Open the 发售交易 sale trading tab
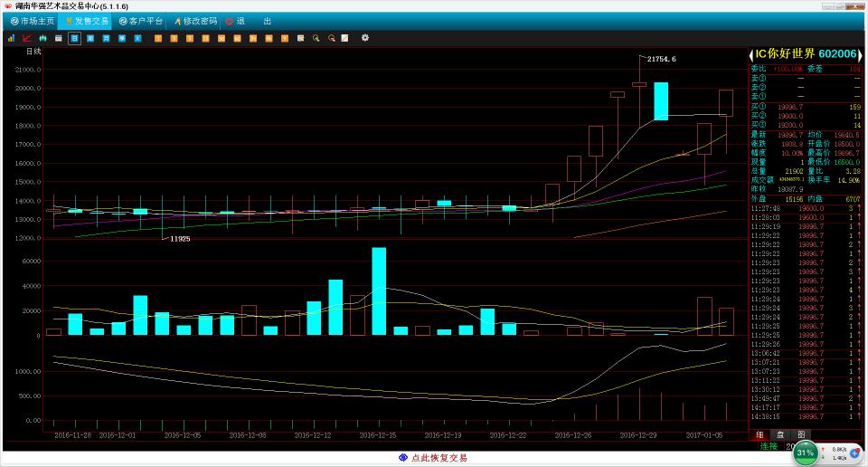 87,21
